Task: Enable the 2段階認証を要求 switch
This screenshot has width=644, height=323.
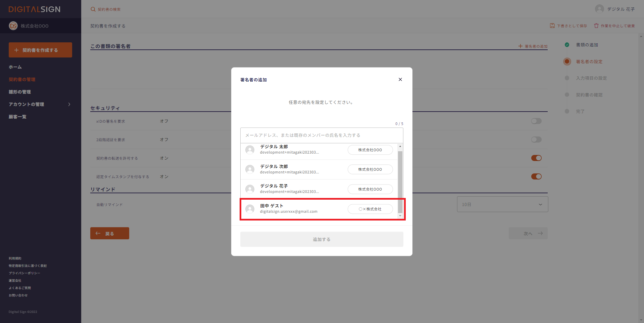Action: (x=536, y=139)
